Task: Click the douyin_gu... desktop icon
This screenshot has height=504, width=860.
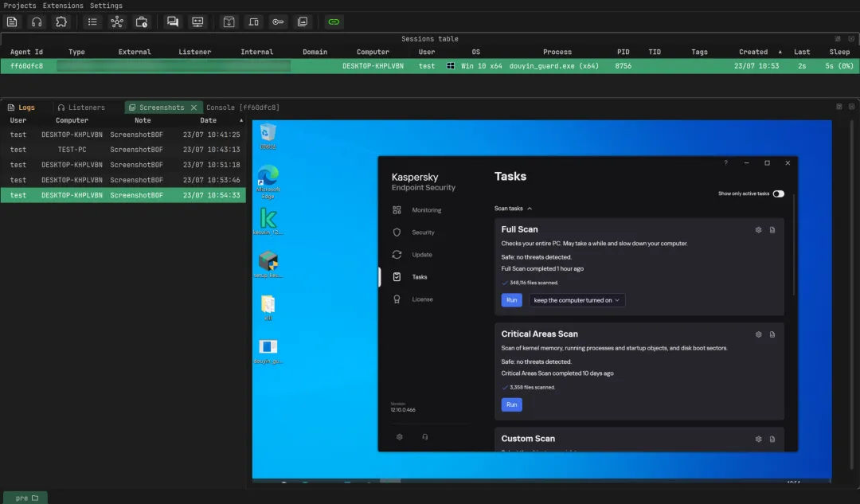Action: click(x=268, y=352)
